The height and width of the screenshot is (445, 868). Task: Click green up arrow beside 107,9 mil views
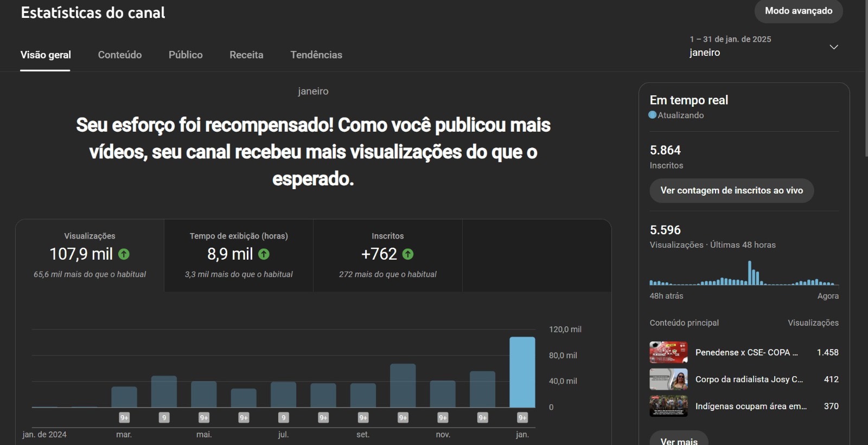pos(124,254)
